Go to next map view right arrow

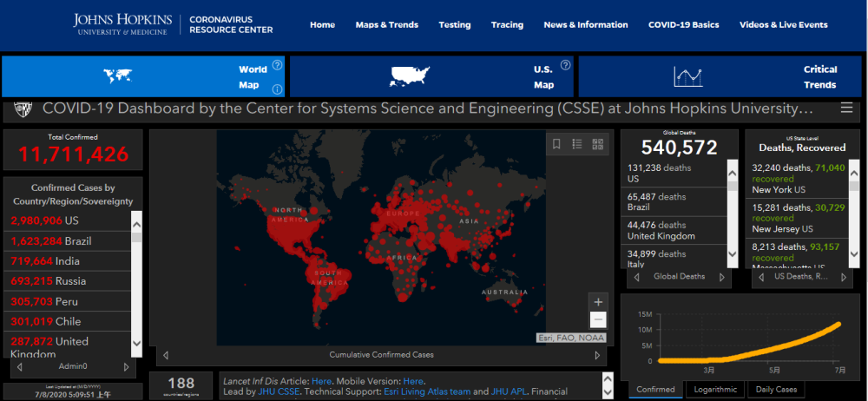(x=597, y=355)
